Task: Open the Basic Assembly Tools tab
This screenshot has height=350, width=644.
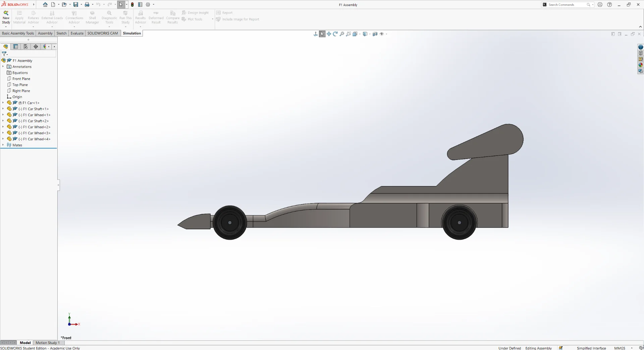Action: click(18, 33)
